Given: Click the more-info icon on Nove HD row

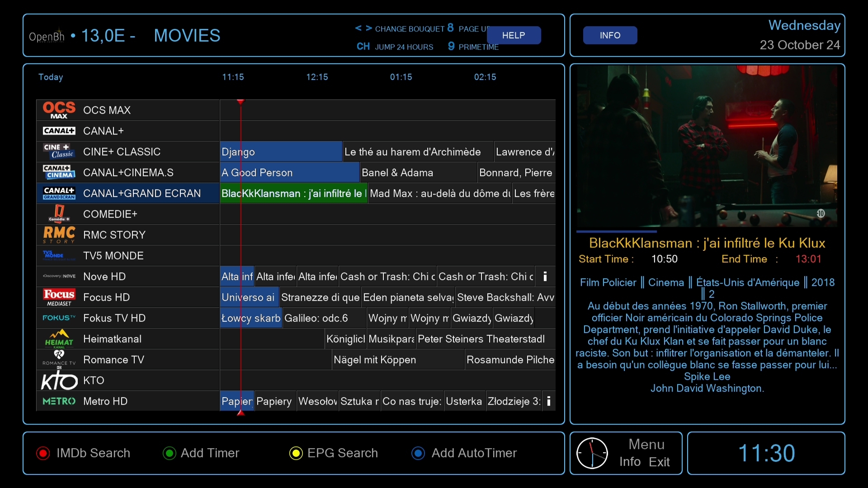Looking at the screenshot, I should pos(545,277).
